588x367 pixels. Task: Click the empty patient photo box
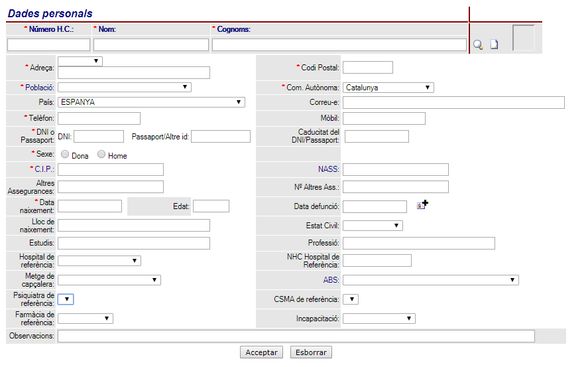523,38
